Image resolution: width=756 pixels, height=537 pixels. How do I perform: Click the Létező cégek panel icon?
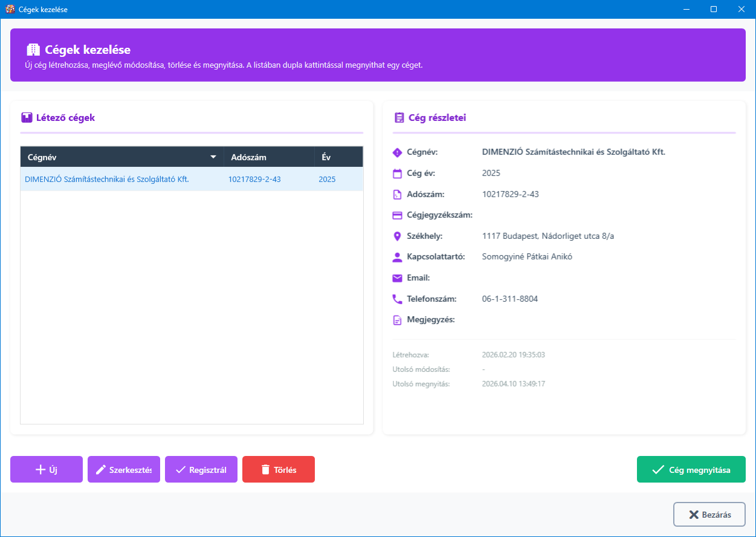pos(26,118)
